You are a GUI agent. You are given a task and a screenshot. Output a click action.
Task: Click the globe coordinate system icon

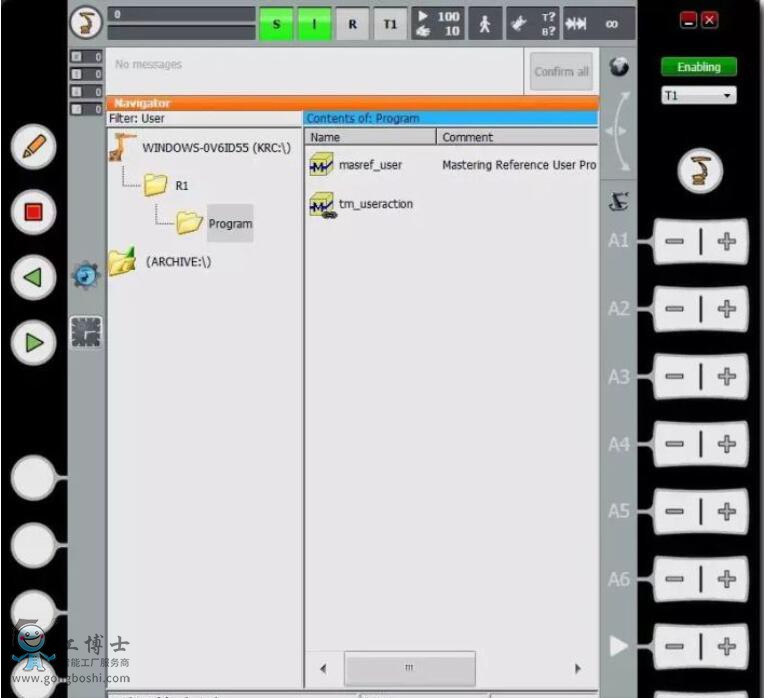point(620,67)
